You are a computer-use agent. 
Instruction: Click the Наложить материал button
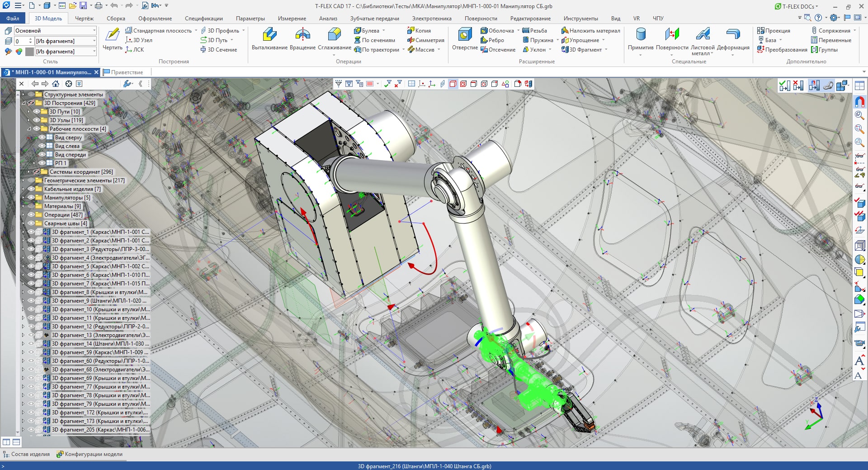(x=591, y=31)
